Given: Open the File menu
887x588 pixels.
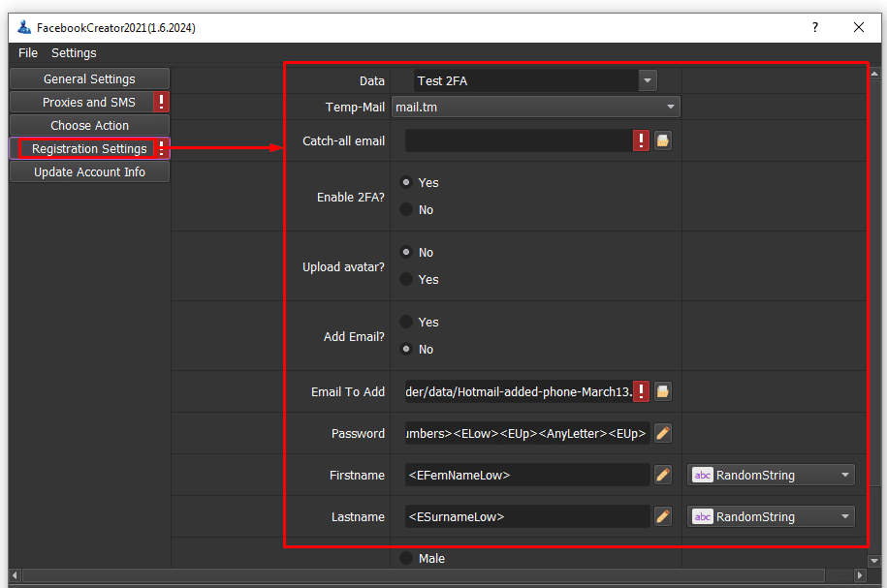Looking at the screenshot, I should coord(28,53).
